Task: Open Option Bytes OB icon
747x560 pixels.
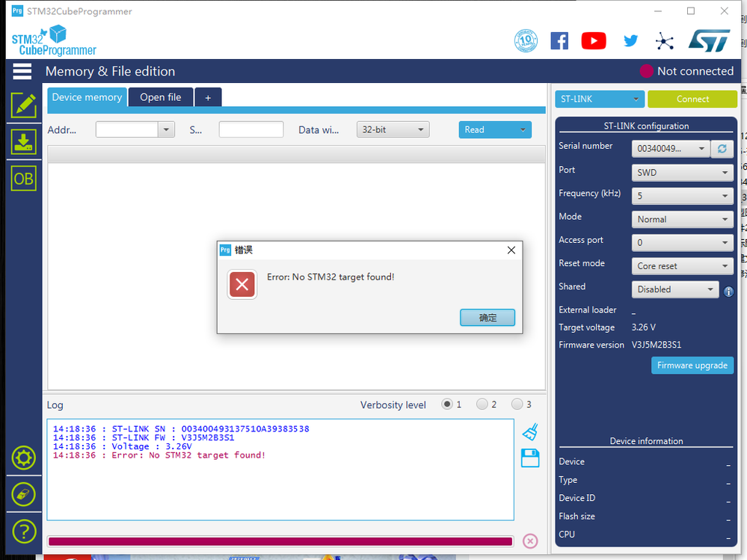Action: (24, 179)
